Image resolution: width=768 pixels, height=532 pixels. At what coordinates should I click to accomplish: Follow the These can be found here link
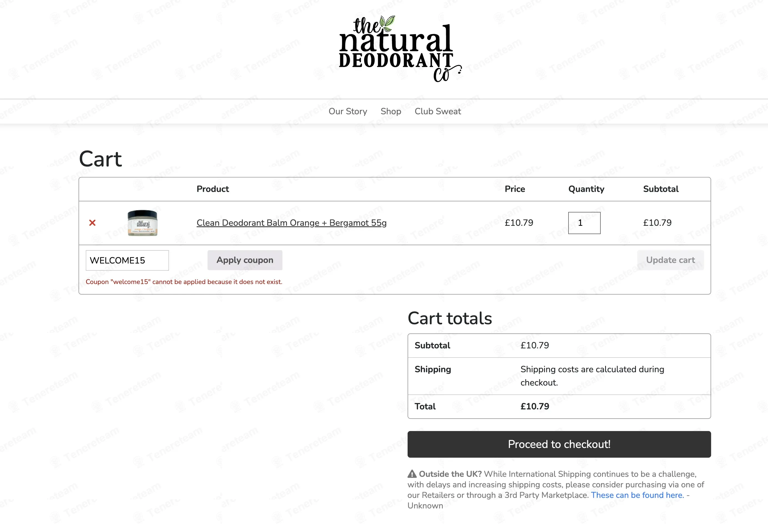pos(637,495)
